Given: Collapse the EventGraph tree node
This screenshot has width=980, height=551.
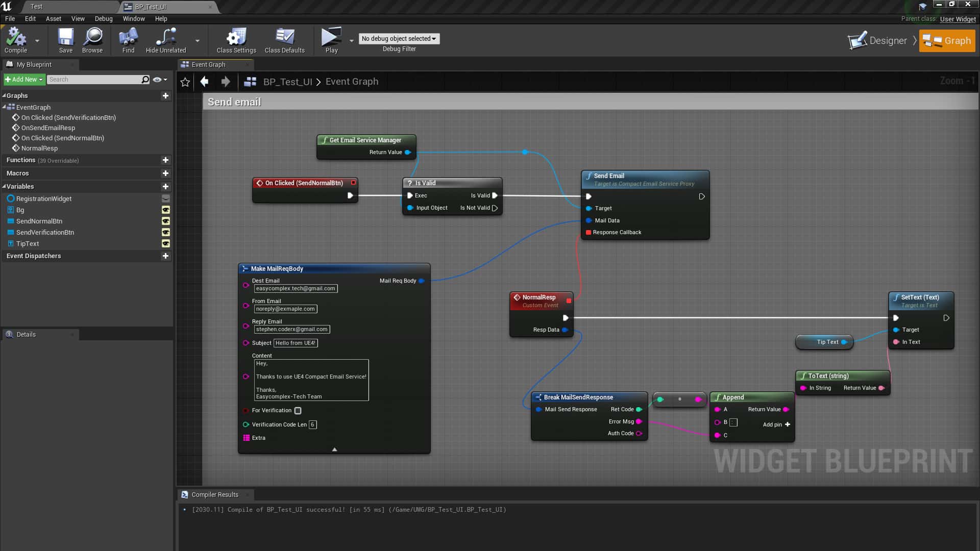Looking at the screenshot, I should point(4,107).
